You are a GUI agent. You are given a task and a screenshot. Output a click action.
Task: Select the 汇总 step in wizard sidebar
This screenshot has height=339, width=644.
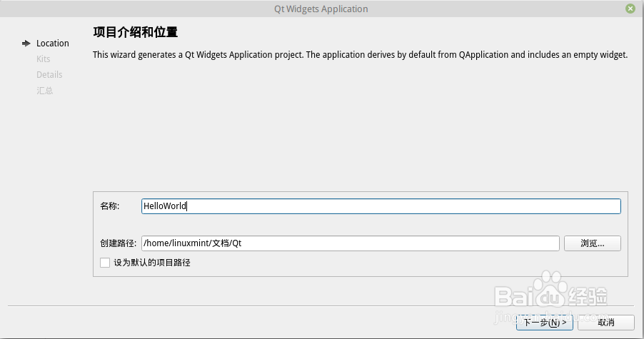click(44, 91)
